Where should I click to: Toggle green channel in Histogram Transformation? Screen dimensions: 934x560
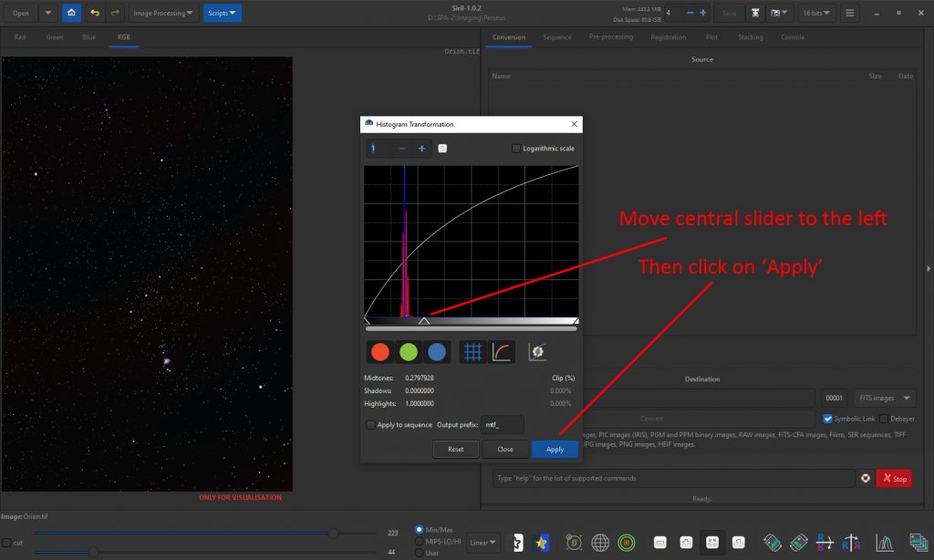point(409,352)
